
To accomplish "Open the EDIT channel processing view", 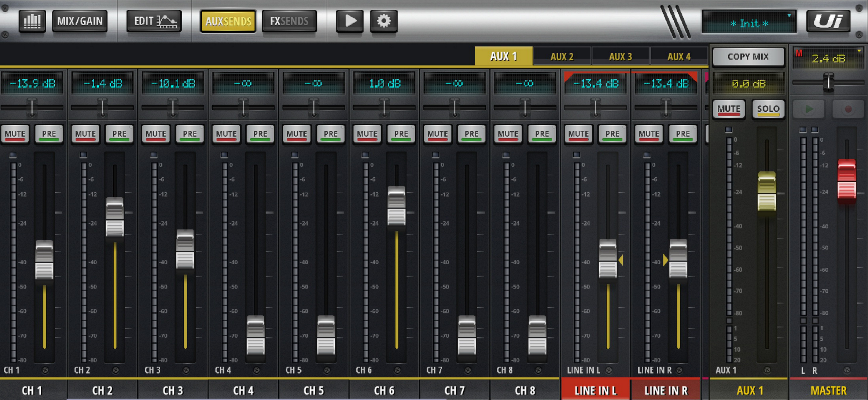I will 154,20.
